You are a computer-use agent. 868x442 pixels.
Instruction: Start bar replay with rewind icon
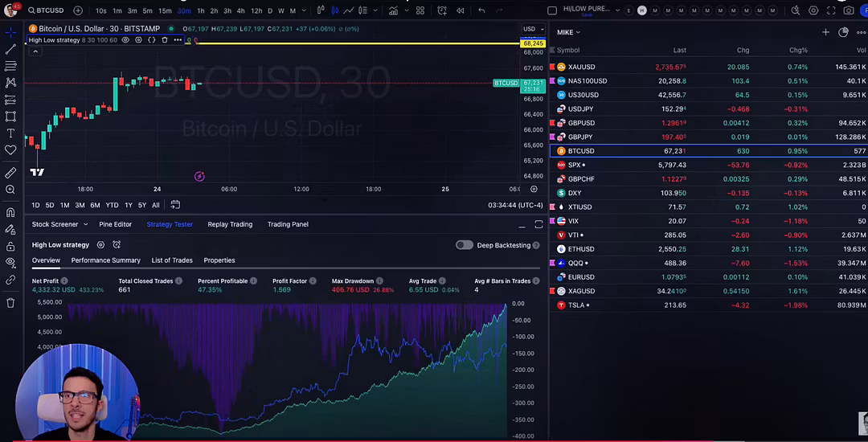[460, 10]
